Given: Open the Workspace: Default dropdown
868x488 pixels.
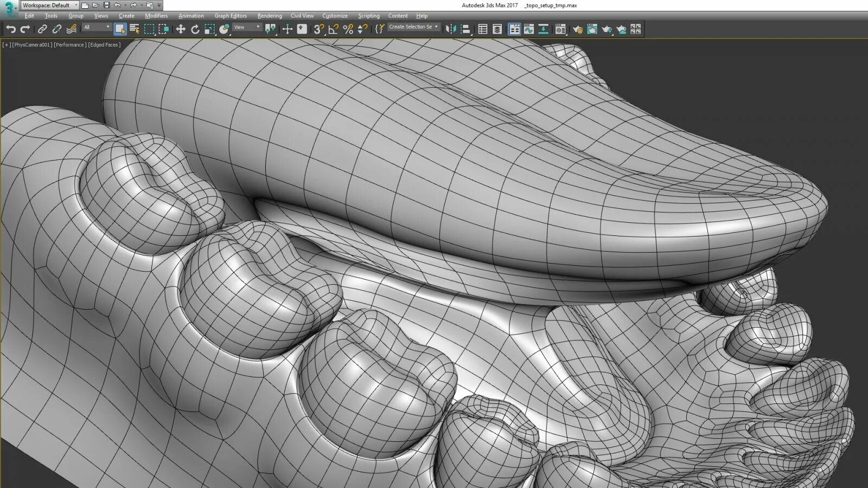Looking at the screenshot, I should (x=50, y=5).
